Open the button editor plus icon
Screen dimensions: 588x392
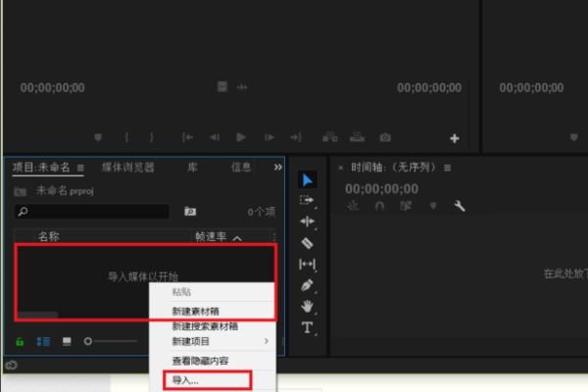coord(455,138)
